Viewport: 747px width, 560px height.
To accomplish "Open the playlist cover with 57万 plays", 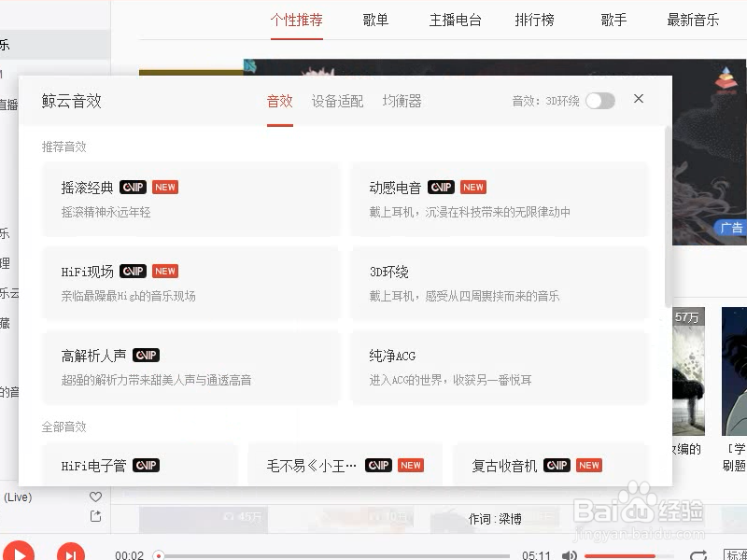I will click(689, 371).
